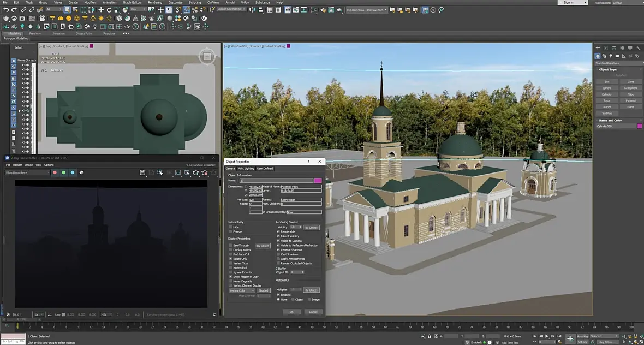The width and height of the screenshot is (644, 345).
Task: Switch to the Adv. Lighting tab
Action: pos(246,168)
